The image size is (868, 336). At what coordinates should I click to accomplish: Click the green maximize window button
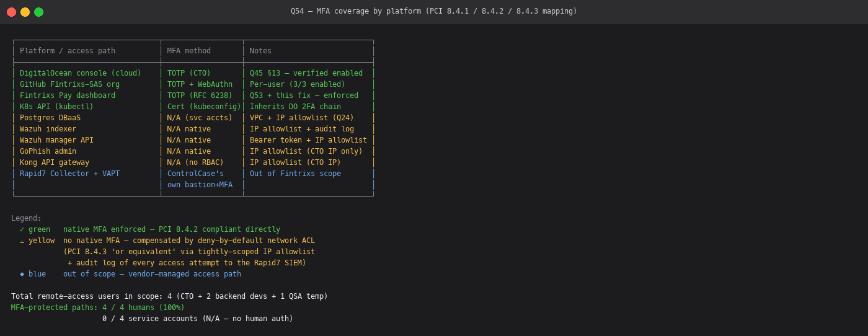[x=38, y=12]
